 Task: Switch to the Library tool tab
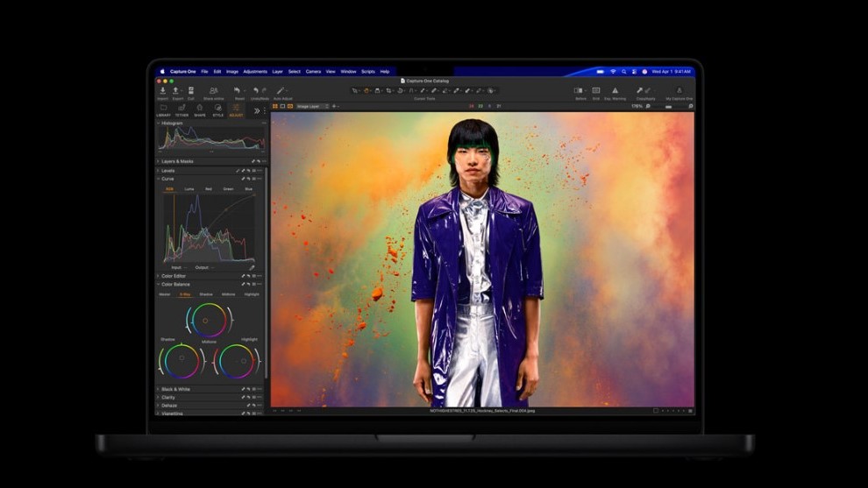(163, 110)
